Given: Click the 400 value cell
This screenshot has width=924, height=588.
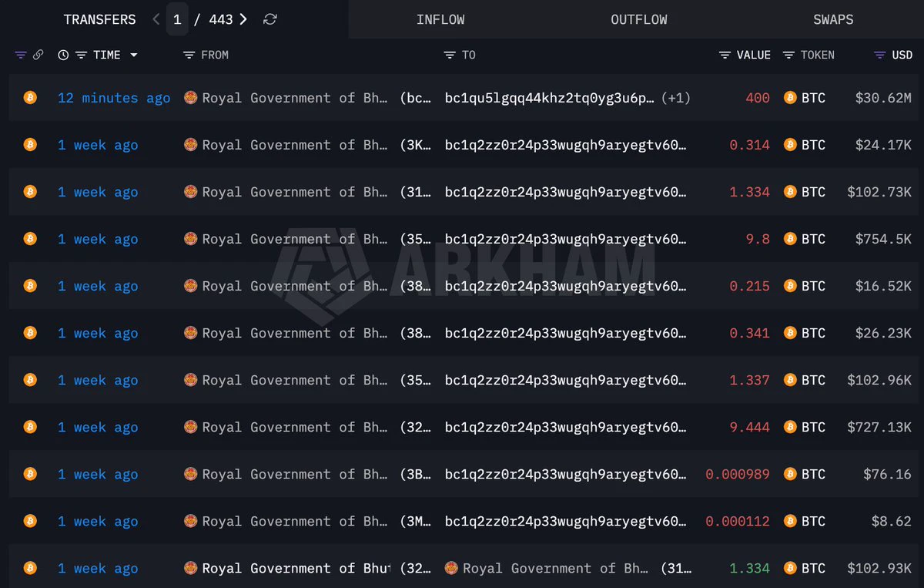Looking at the screenshot, I should pyautogui.click(x=758, y=98).
